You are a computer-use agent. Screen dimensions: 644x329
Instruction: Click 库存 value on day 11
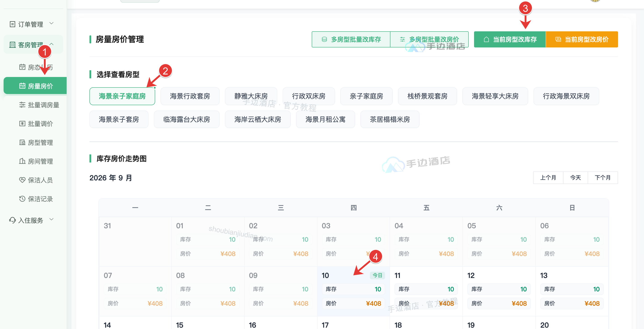tap(451, 289)
